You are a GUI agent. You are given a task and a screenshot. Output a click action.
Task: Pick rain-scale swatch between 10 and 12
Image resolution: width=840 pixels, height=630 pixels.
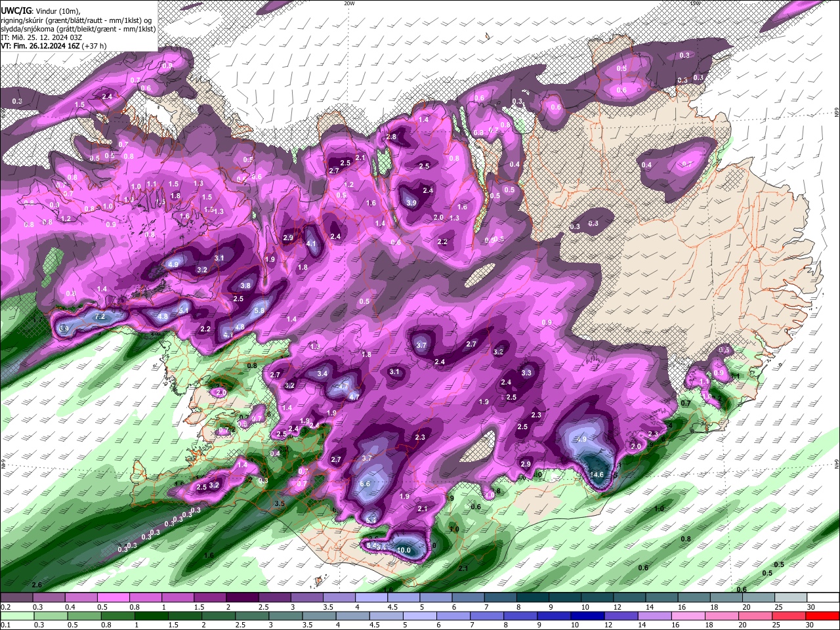click(x=588, y=616)
